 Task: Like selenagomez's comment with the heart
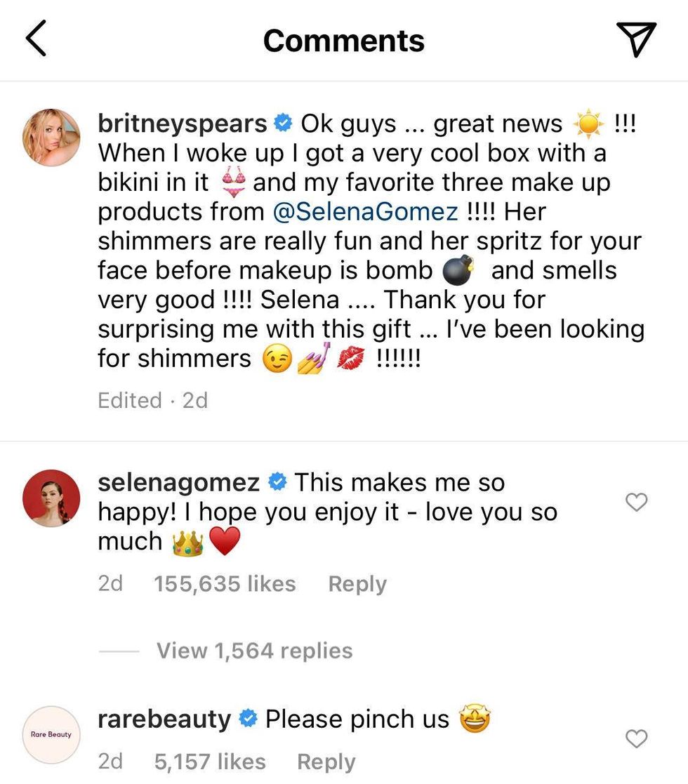637,503
